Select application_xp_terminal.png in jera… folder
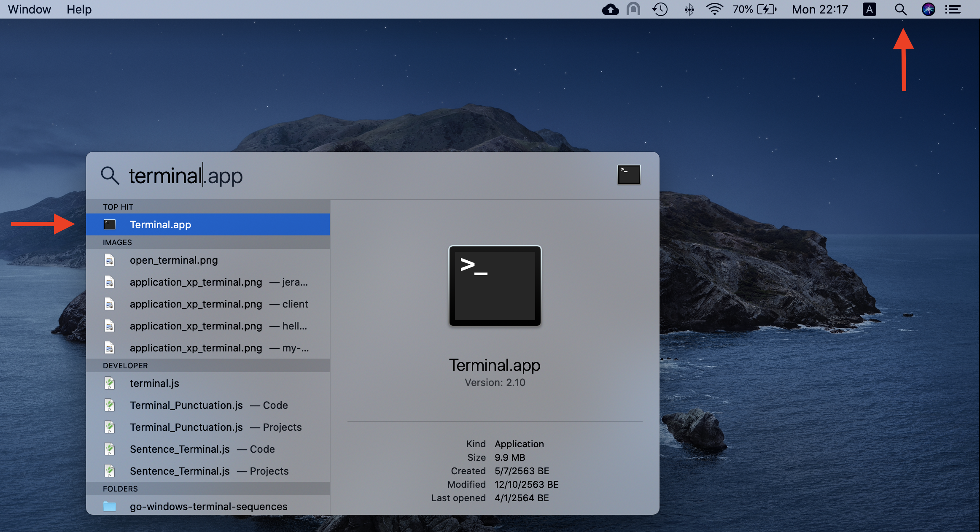The image size is (980, 532). click(208, 282)
